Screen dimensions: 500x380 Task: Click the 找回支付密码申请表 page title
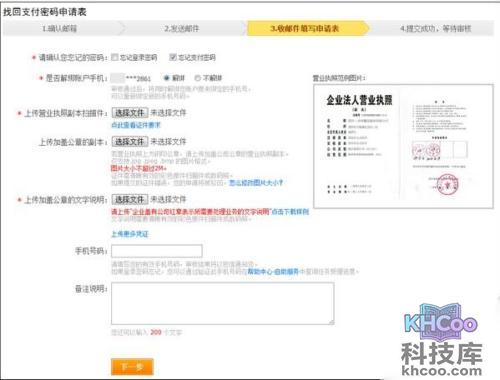pos(45,12)
